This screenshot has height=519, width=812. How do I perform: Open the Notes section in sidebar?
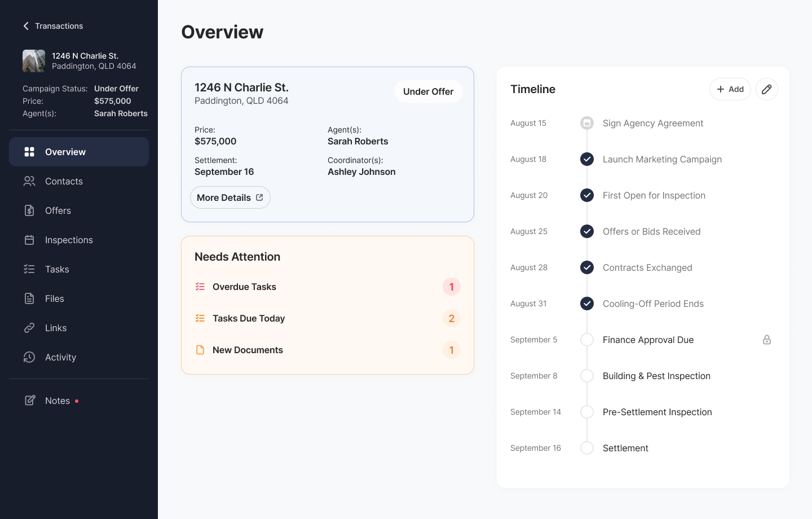click(57, 401)
